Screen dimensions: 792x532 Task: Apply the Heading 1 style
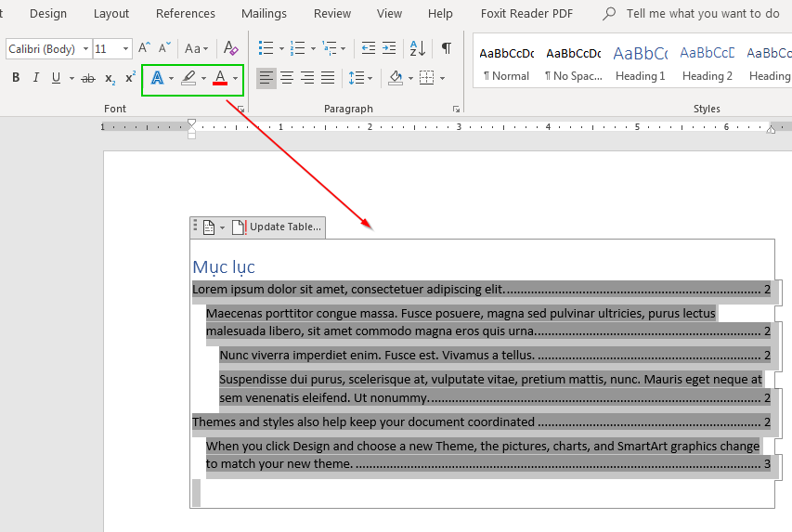(640, 63)
